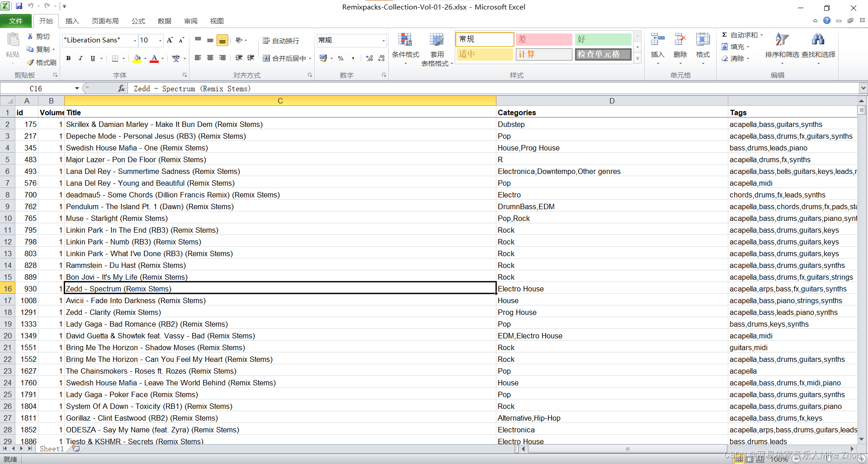This screenshot has height=464, width=868.
Task: Toggle bottom vertical alignment (highlighted)
Action: (x=222, y=40)
